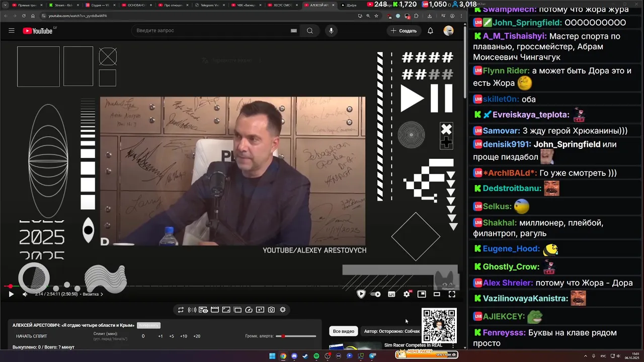The width and height of the screenshot is (644, 362).
Task: Open Discord from the taskbar
Action: coord(294,356)
